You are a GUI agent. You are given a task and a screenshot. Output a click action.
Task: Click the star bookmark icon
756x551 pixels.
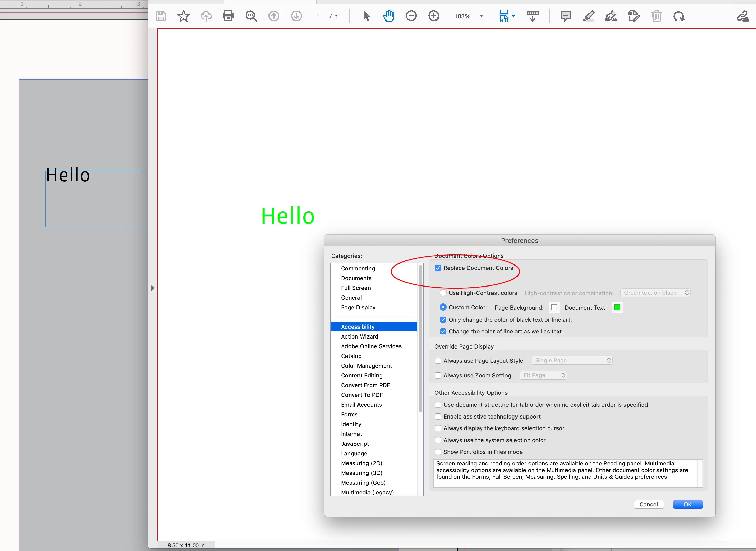tap(183, 16)
